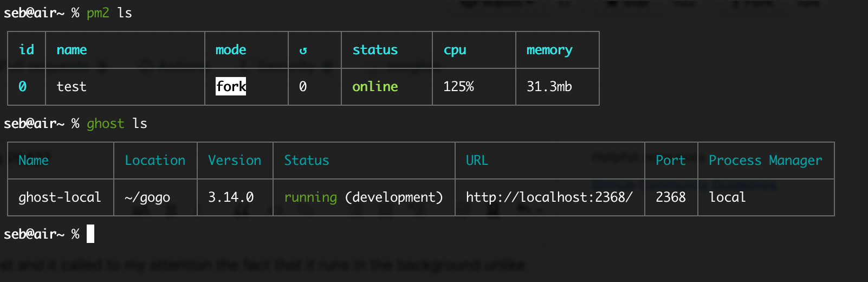Click the pm2 command in first prompt

click(x=98, y=13)
